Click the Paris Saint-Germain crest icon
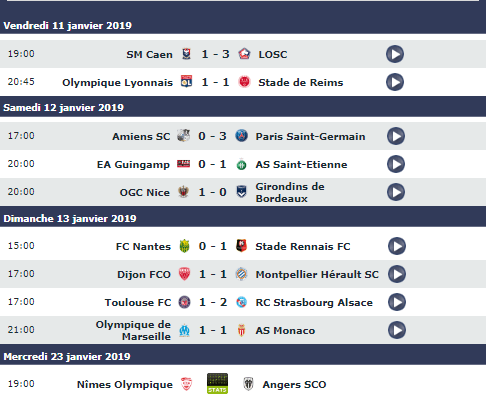486x399 pixels. point(242,136)
